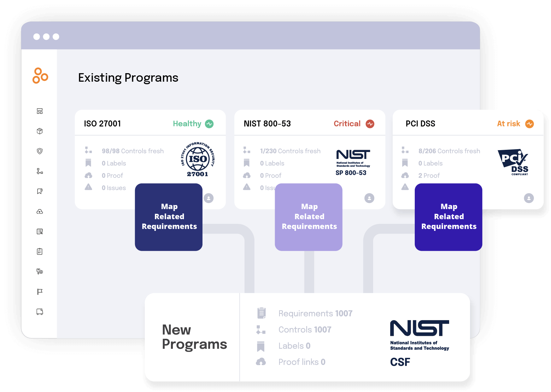Open the bookmark labels icon in sidebar
Viewport: 551px width, 392px height.
(x=40, y=191)
